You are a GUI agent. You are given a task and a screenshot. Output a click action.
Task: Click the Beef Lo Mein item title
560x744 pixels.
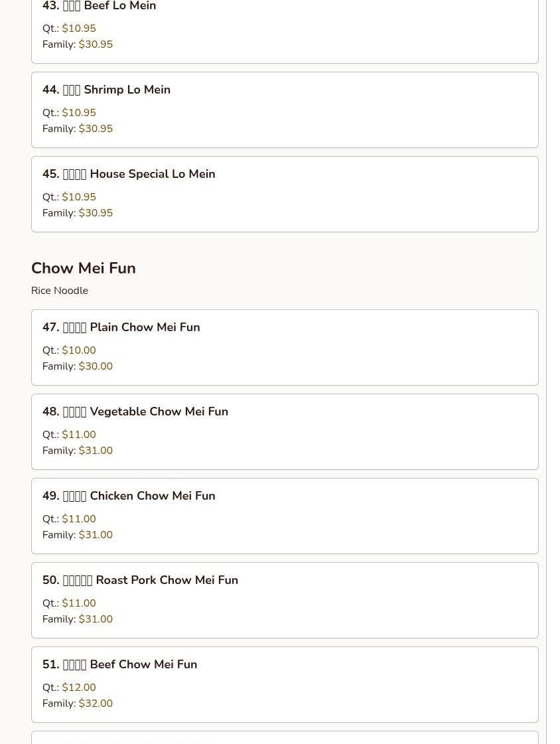tap(100, 7)
